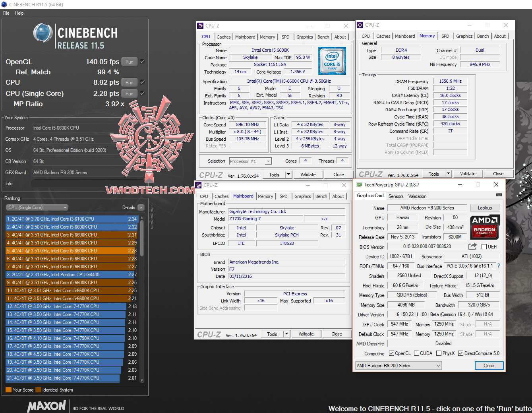Click the Details arrow icon in Ranking
532x413 pixels.
tap(141, 207)
